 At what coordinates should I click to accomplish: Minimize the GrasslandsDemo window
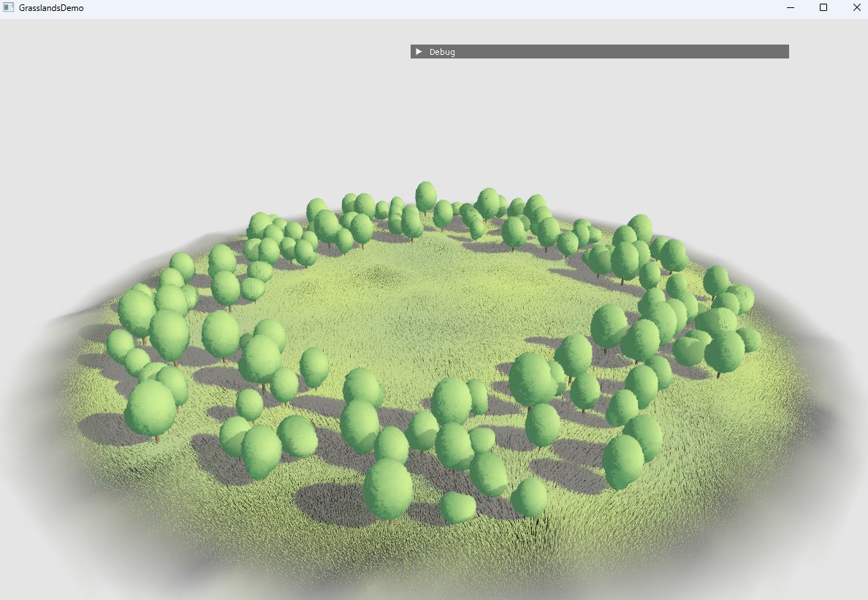(x=789, y=7)
